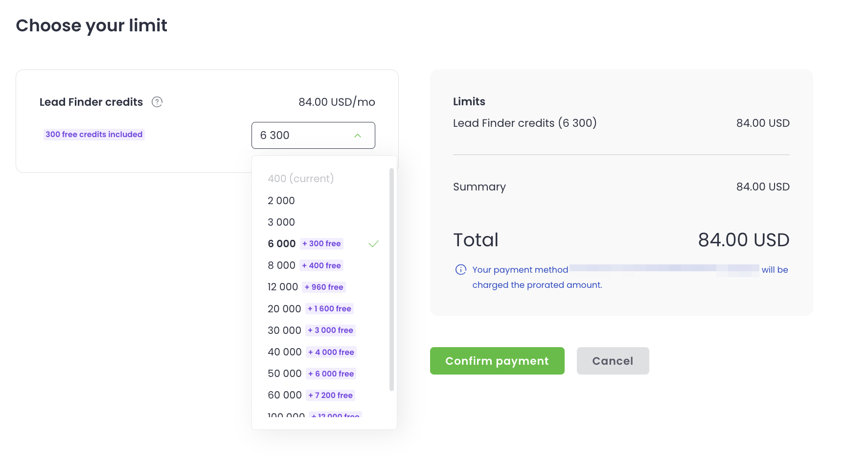Viewport: 868px width, 471px height.
Task: Click the 300 free credits included badge
Action: point(94,135)
